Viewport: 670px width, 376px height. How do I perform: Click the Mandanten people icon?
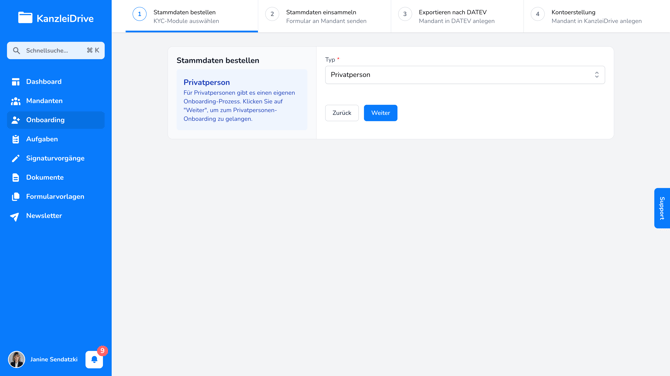tap(16, 101)
